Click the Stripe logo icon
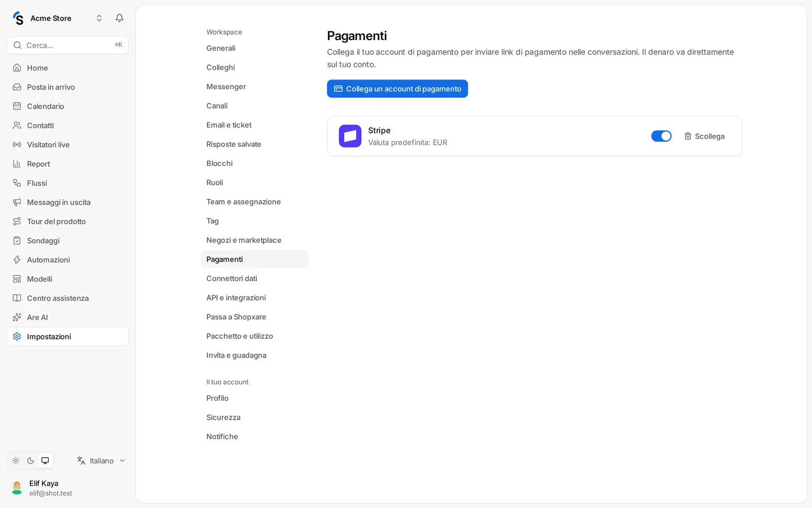This screenshot has height=508, width=812. point(350,136)
